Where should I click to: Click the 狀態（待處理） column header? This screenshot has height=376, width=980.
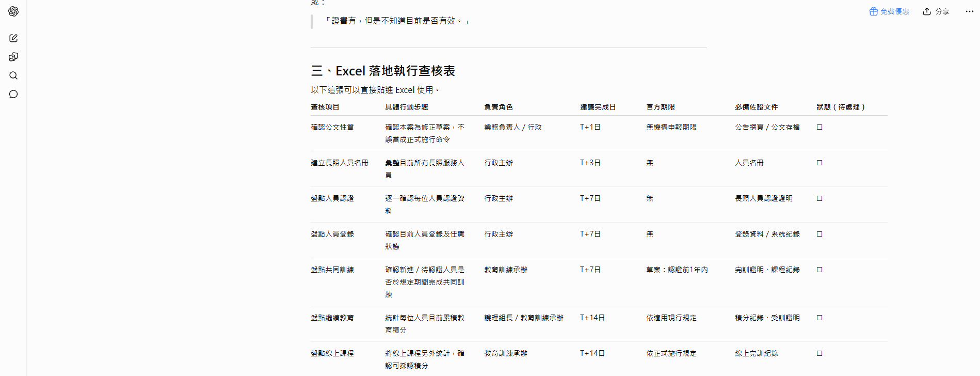pos(841,107)
